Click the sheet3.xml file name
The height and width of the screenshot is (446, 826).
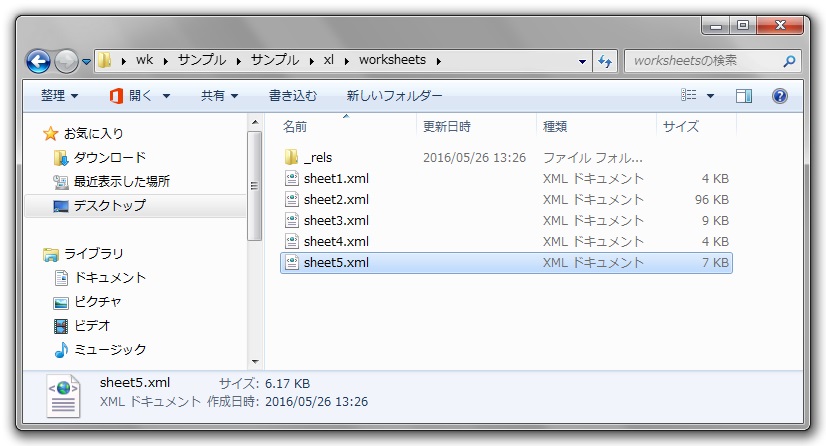336,221
